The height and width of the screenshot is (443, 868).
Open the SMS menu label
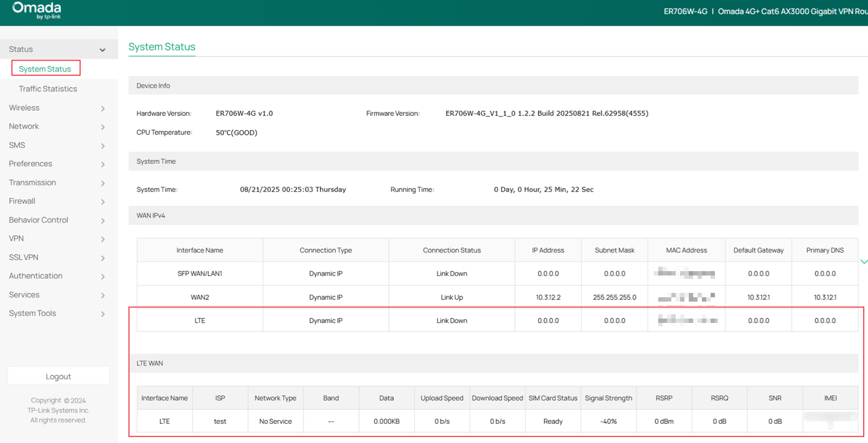tap(17, 145)
